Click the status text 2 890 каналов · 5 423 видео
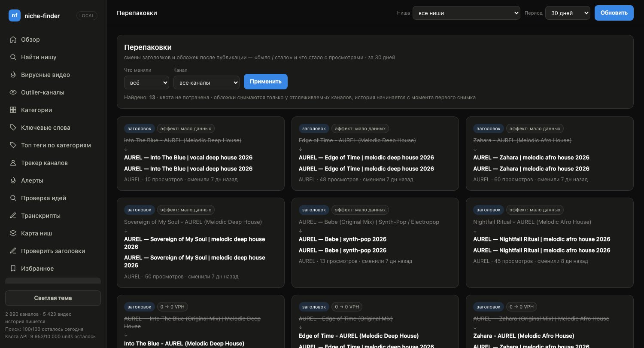 [38, 314]
